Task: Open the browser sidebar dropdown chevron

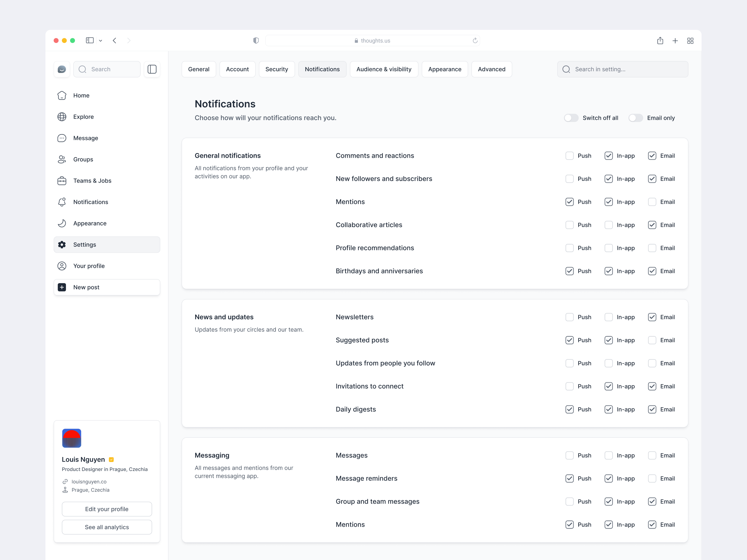Action: [100, 40]
